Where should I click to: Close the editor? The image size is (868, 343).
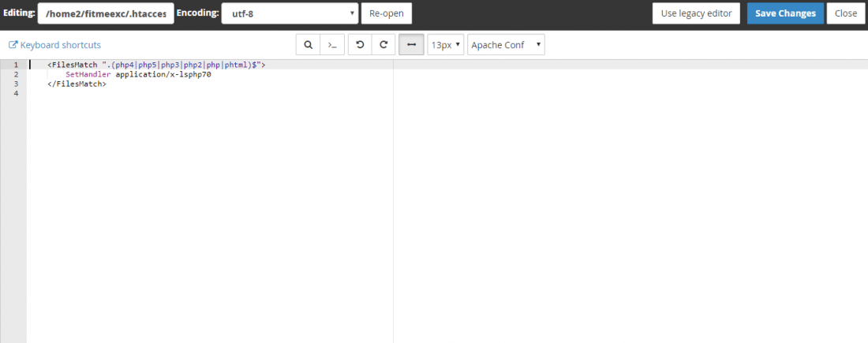(x=846, y=13)
